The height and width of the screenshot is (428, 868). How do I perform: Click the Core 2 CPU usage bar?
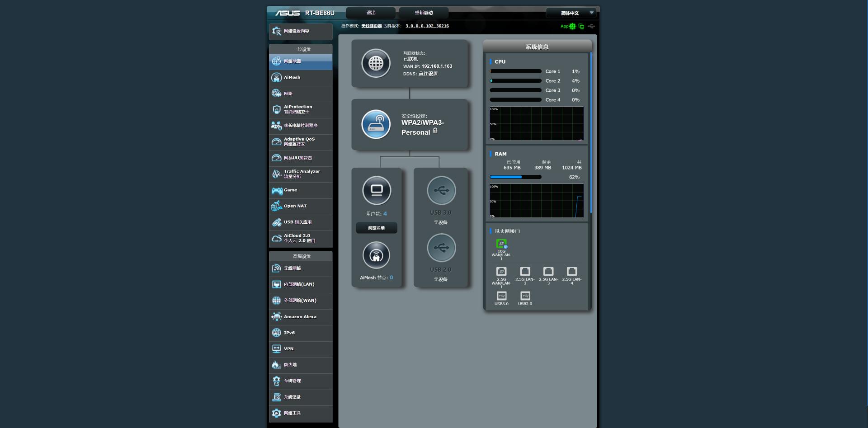[515, 81]
